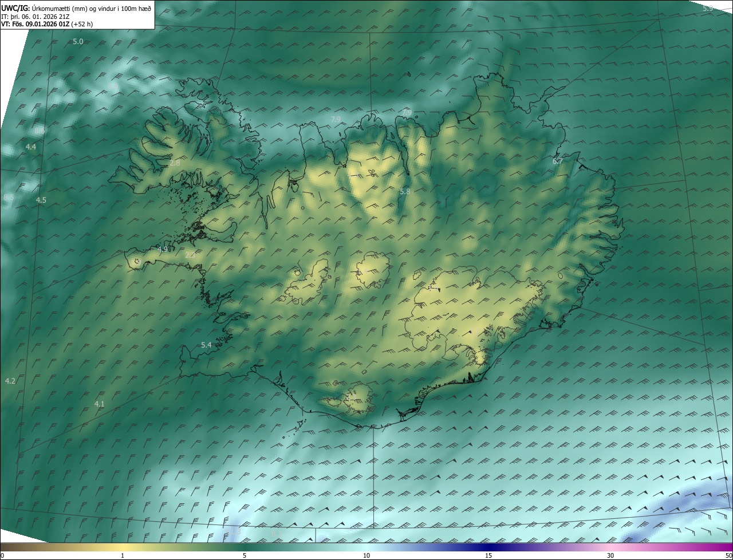This screenshot has width=733, height=560.
Task: Click the 4.1 value label on the map
Action: [100, 404]
